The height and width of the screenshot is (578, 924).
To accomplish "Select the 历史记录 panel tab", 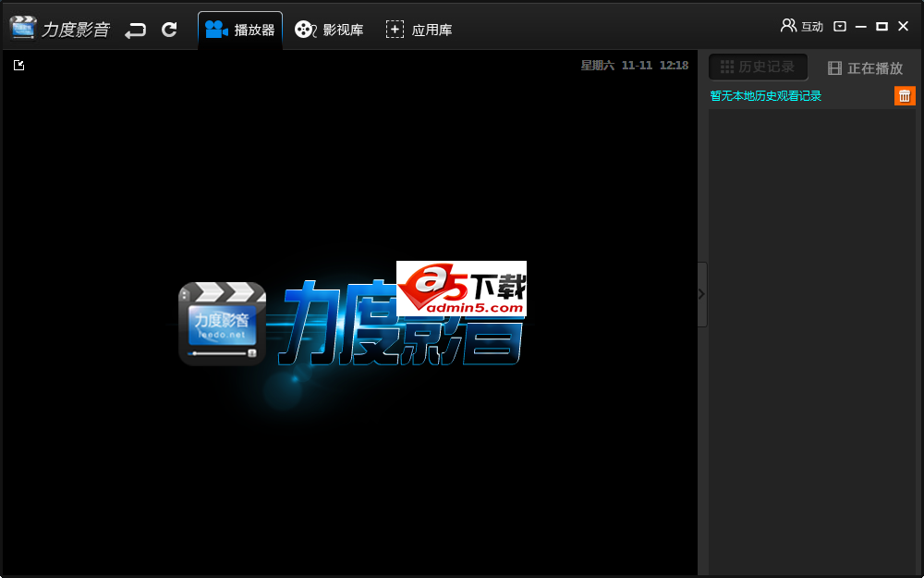I will [x=758, y=67].
